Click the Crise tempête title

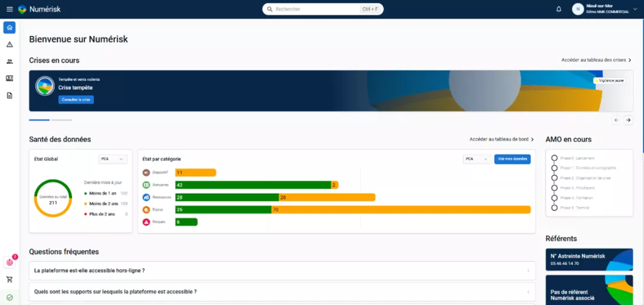[x=76, y=87]
